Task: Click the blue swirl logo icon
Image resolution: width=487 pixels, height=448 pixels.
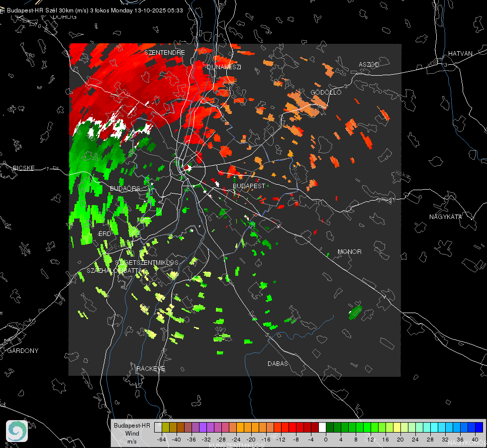Action: tap(17, 431)
